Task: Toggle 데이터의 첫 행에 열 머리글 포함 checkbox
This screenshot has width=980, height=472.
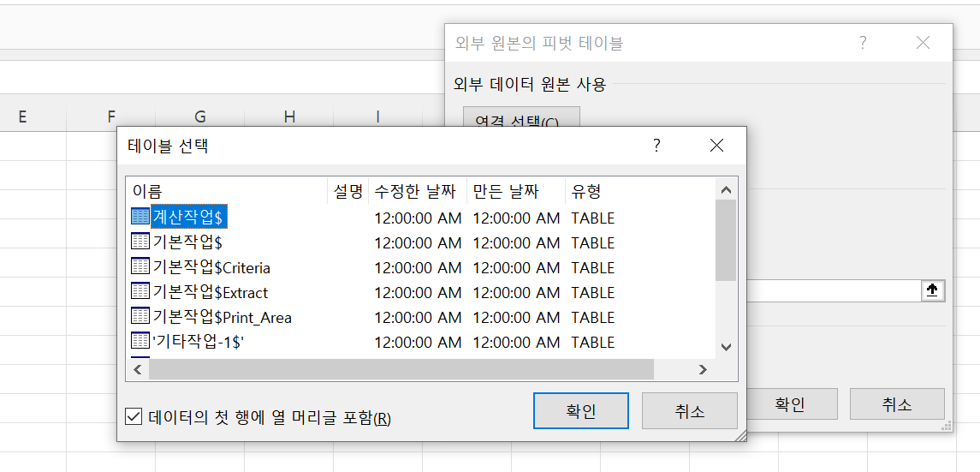Action: (x=134, y=417)
